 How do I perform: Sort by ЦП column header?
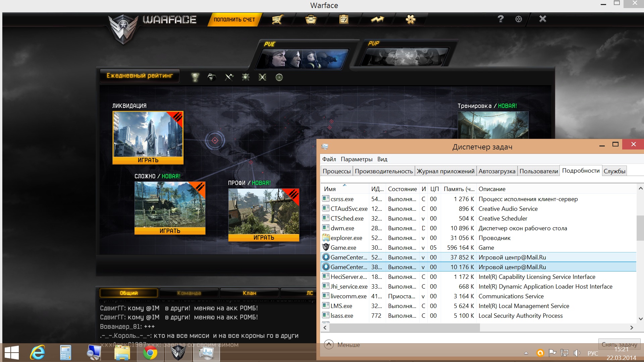pyautogui.click(x=434, y=189)
